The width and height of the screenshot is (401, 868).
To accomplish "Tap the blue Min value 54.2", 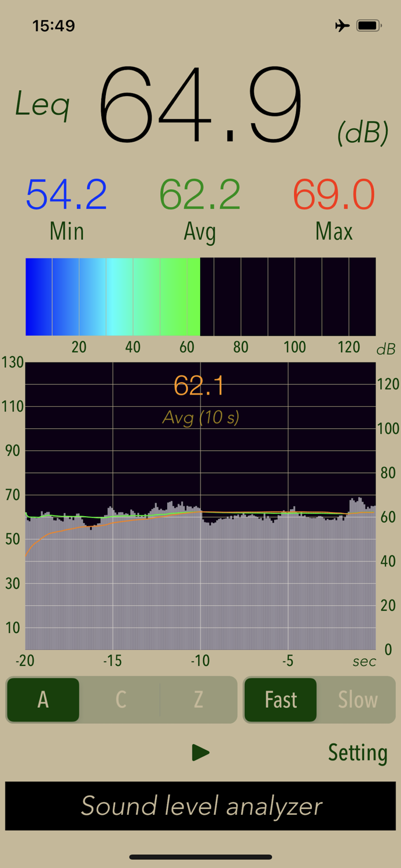I will 67,194.
